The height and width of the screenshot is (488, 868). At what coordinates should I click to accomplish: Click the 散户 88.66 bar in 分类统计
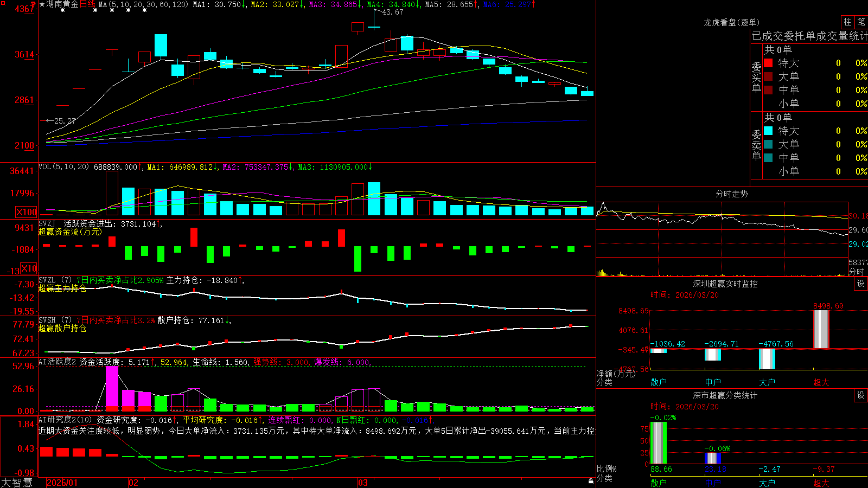[659, 443]
